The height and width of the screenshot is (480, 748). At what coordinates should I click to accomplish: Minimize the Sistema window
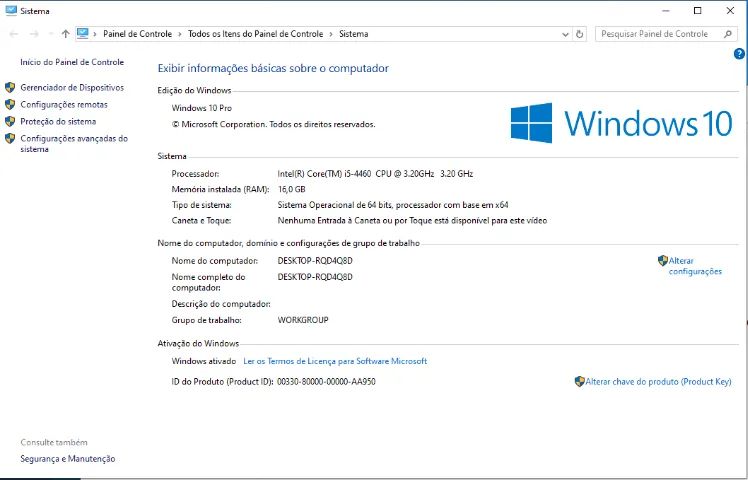coord(666,10)
